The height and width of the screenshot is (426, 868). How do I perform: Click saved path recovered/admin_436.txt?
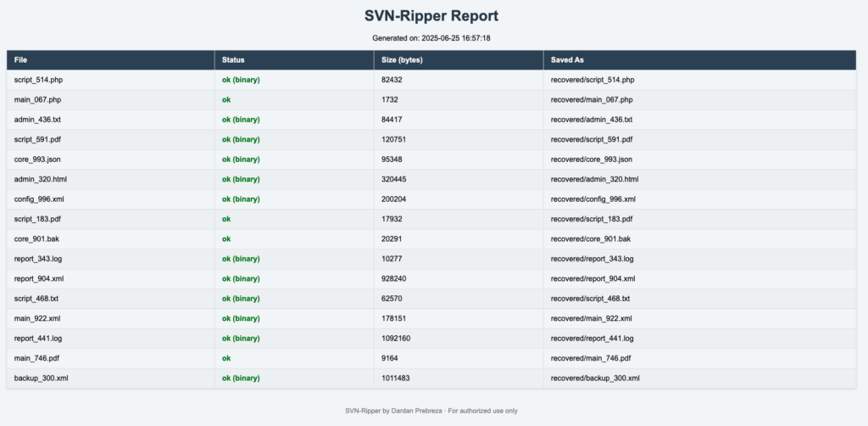click(x=591, y=120)
